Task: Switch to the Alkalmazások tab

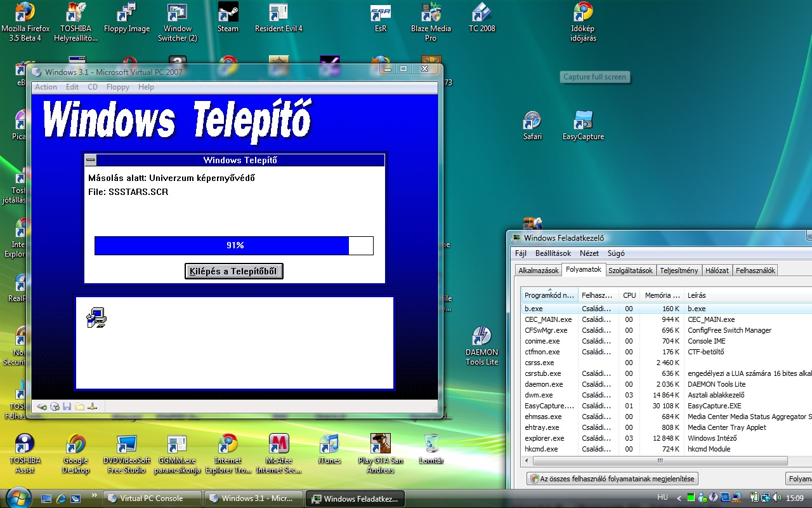Action: point(539,271)
